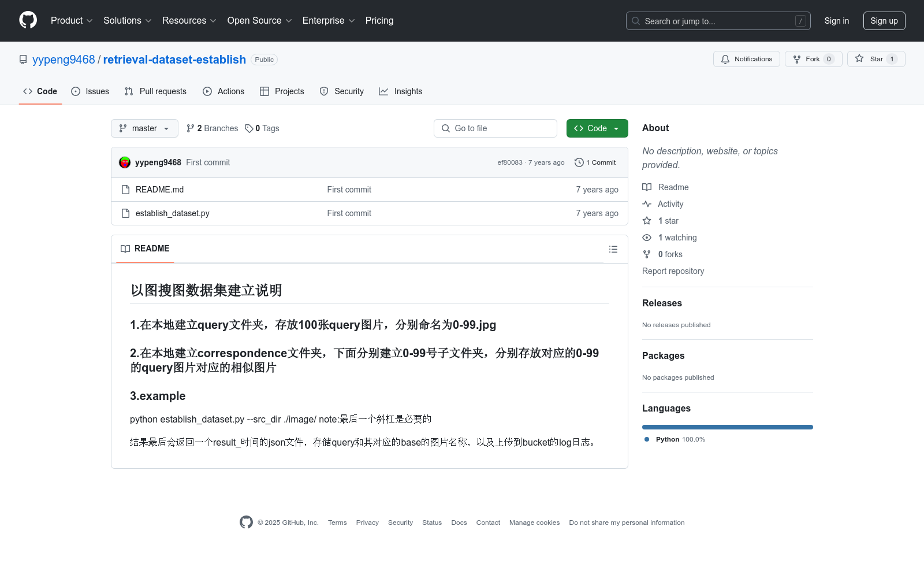Open the Product menu

point(71,20)
